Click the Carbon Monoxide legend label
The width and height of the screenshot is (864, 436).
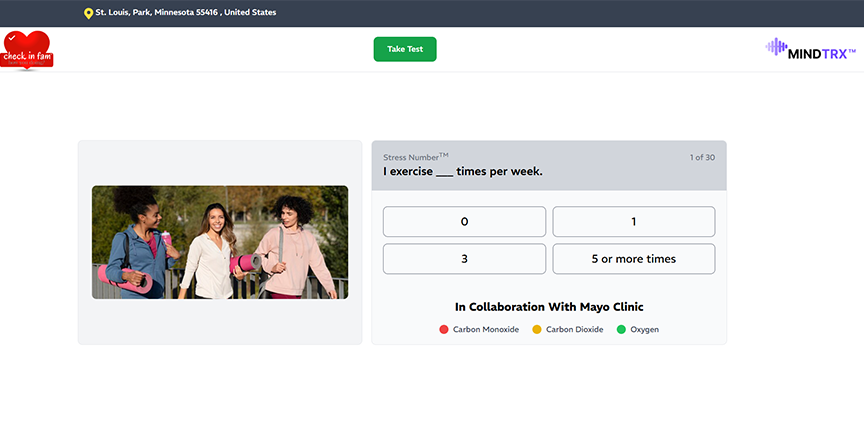(486, 330)
